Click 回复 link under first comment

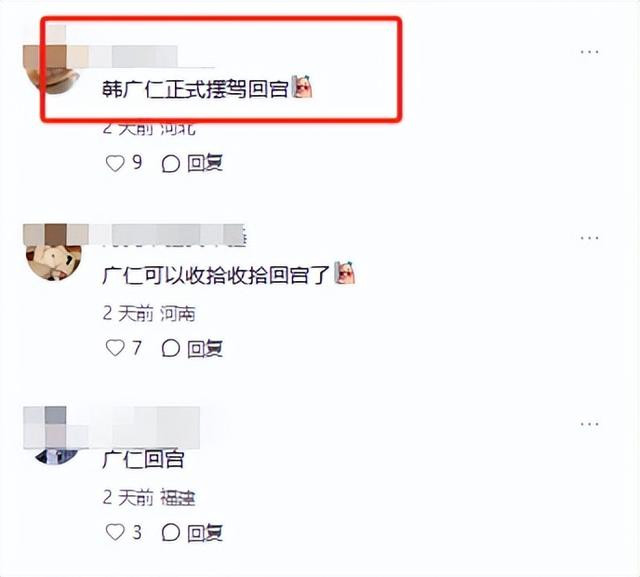pos(205,164)
